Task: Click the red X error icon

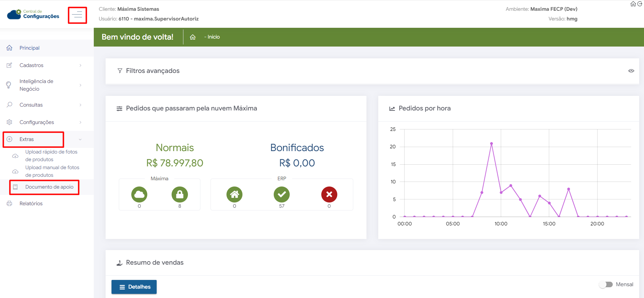Action: (329, 194)
